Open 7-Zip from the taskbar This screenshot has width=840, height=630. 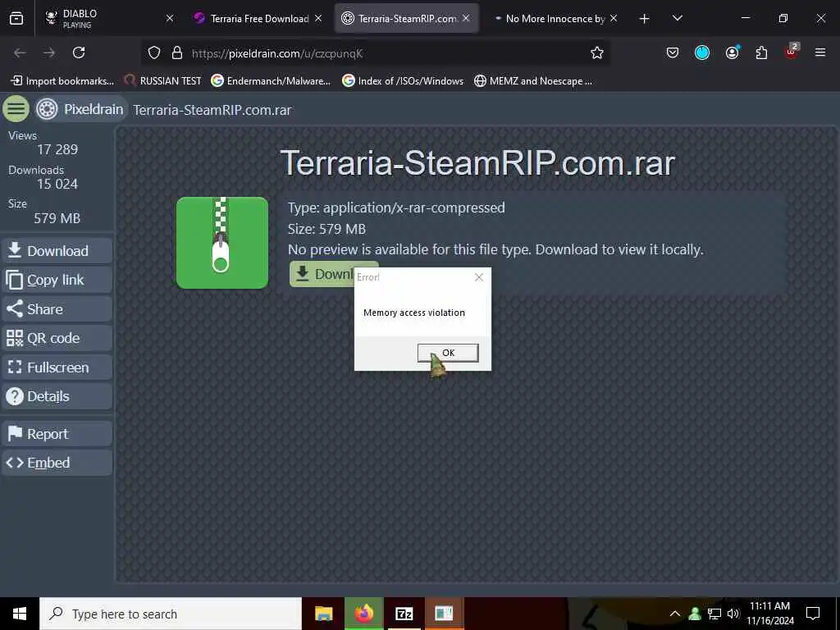404,614
